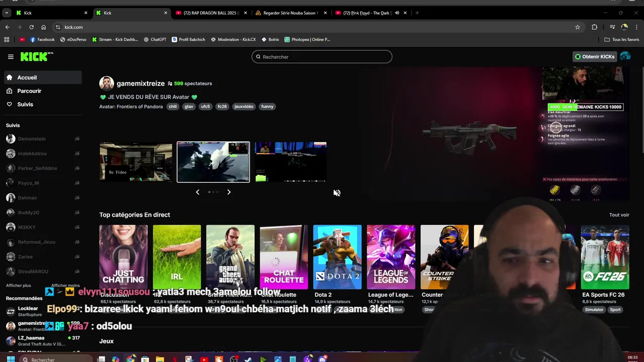The width and height of the screenshot is (644, 362).
Task: Click the Avatar: Frontiers of Pandora category link
Action: (131, 107)
